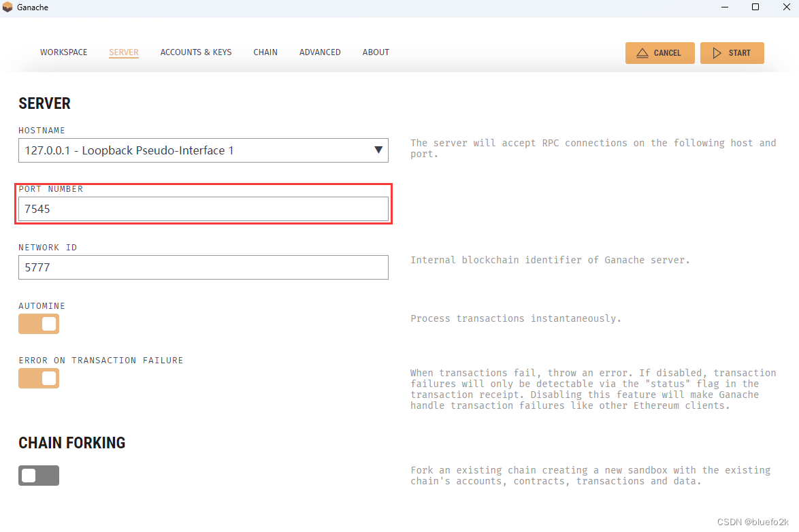Click the 'Process transactions instantaneously.' description
The height and width of the screenshot is (532, 799).
point(516,318)
